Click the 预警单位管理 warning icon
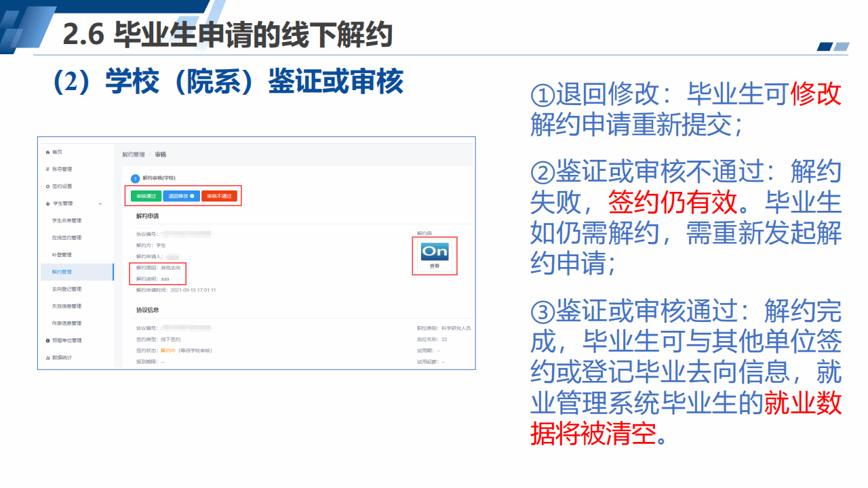This screenshot has height=488, width=868. pos(47,340)
